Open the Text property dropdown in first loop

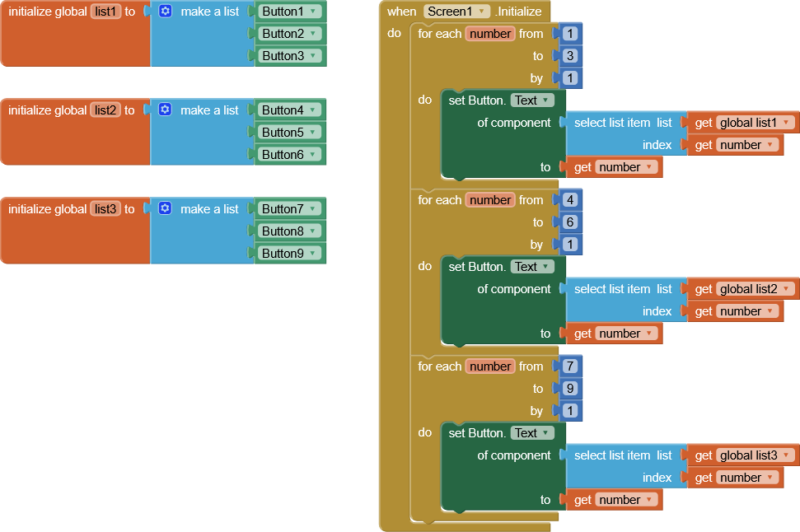click(545, 100)
